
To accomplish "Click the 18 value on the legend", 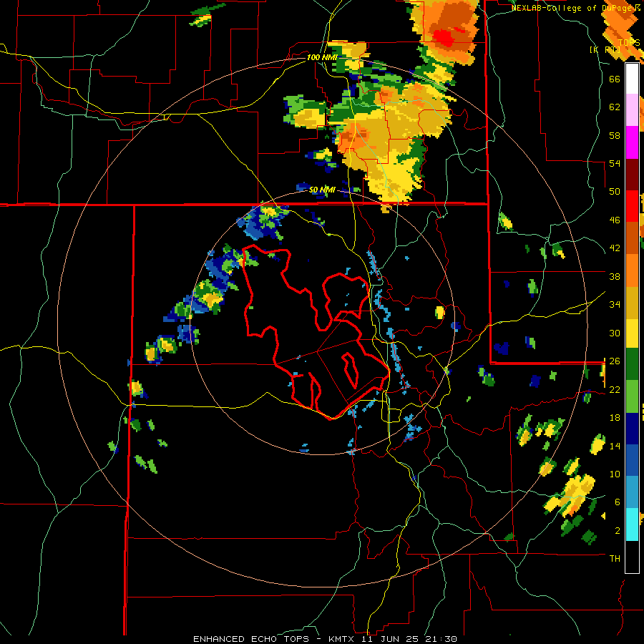I will coord(615,418).
